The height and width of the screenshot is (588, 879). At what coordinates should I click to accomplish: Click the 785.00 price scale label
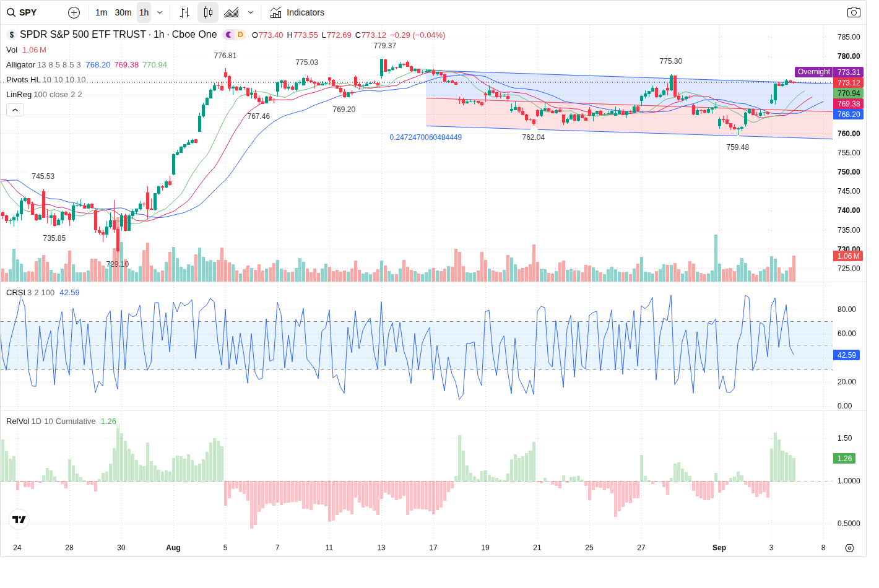pyautogui.click(x=849, y=37)
